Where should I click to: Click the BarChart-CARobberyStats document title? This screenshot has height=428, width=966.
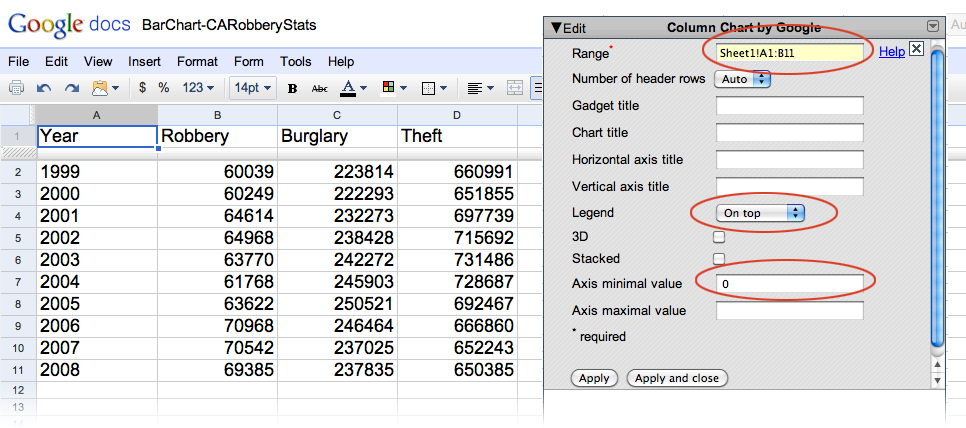coord(229,25)
